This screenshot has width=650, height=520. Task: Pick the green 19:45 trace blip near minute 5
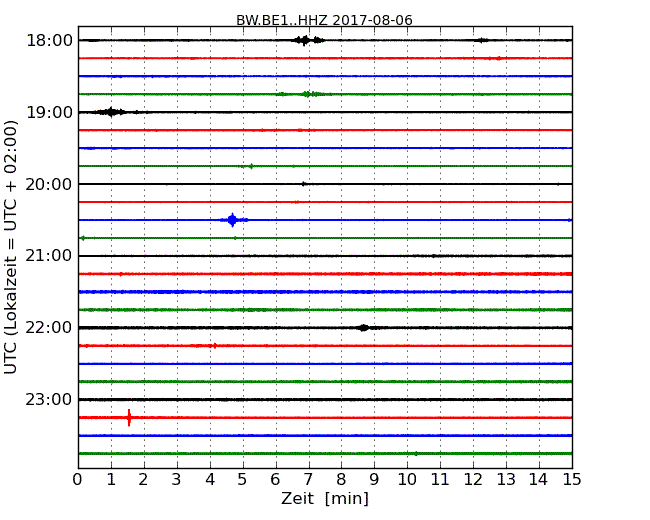click(x=251, y=166)
